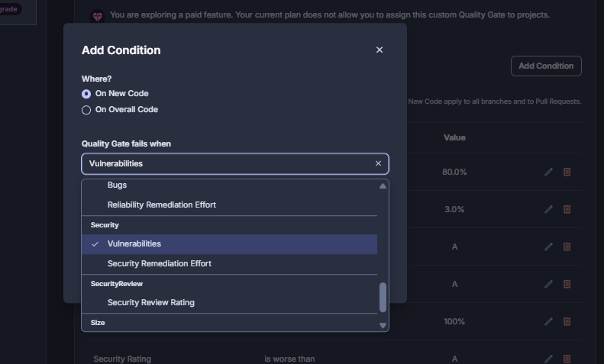
Task: Click the paid feature diamond icon
Action: [x=98, y=17]
